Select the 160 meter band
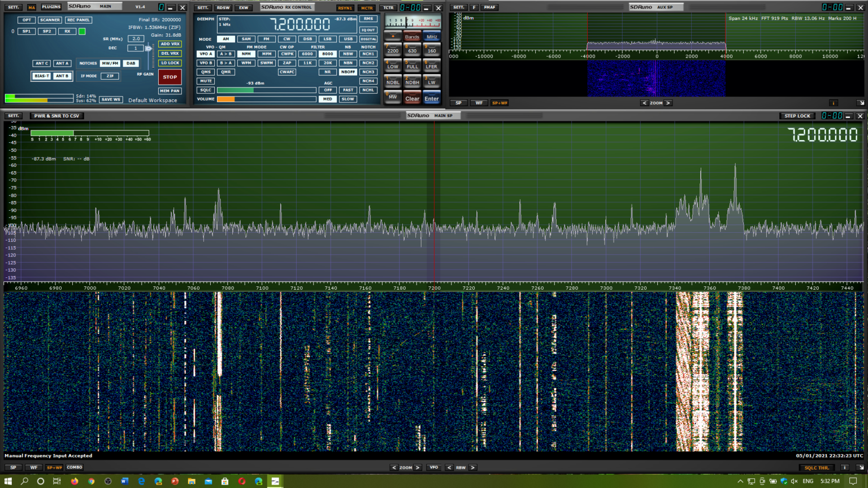The image size is (868, 488). click(x=431, y=51)
